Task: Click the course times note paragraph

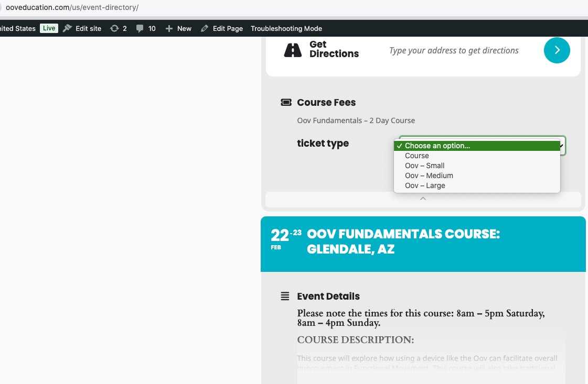Action: [421, 317]
